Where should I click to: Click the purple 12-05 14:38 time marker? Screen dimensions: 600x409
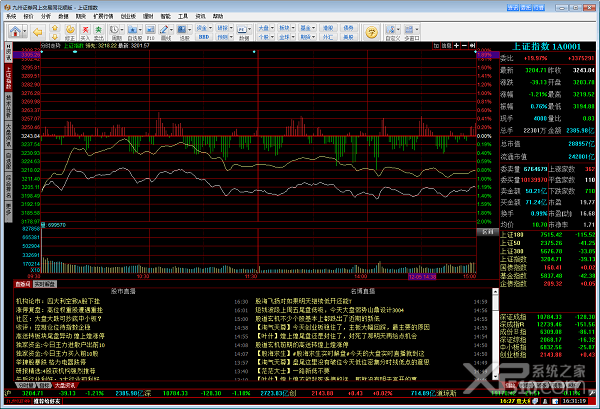point(422,277)
